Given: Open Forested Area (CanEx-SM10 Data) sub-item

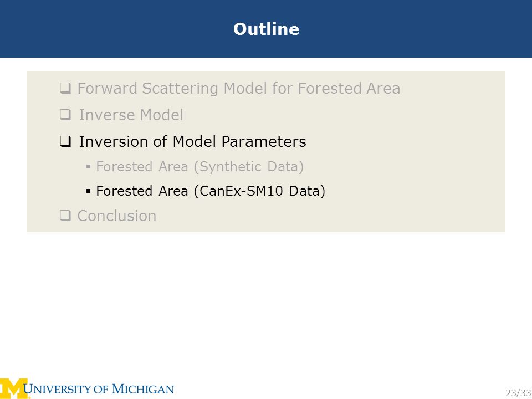Looking at the screenshot, I should coord(211,191).
